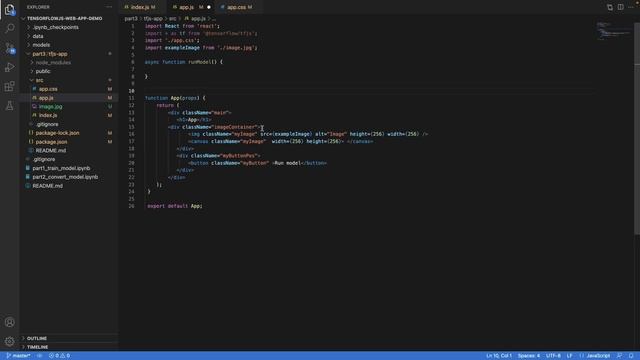
Task: Open image.jpg in the file tree
Action: pos(51,107)
